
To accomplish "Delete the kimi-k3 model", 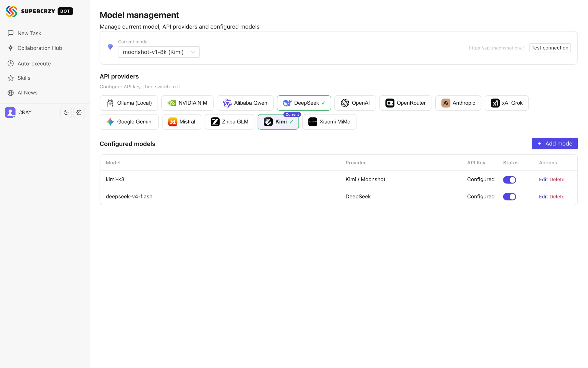I will (557, 179).
